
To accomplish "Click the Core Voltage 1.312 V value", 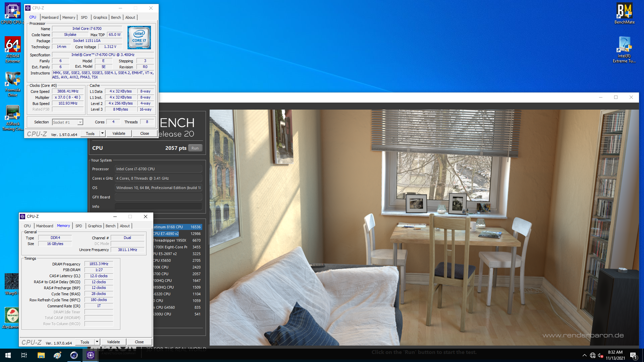I will 110,47.
